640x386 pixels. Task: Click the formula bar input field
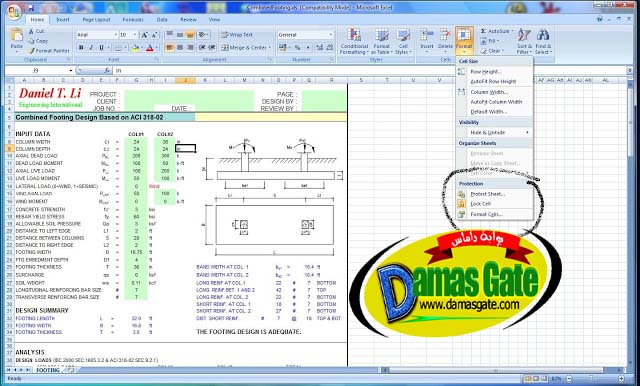pyautogui.click(x=369, y=71)
